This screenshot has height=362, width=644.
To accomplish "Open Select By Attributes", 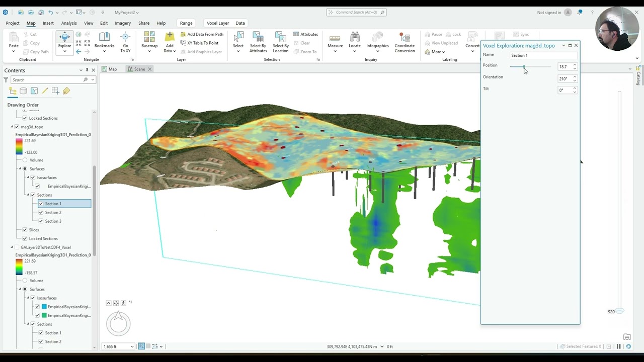I will coord(258,42).
